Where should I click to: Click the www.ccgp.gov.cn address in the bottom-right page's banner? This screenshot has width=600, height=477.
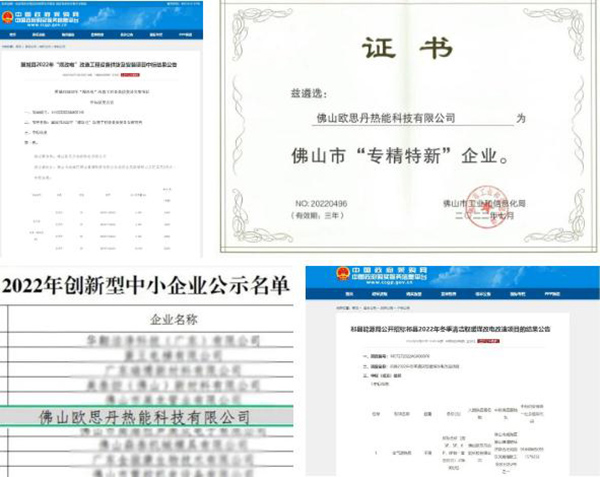(x=390, y=283)
